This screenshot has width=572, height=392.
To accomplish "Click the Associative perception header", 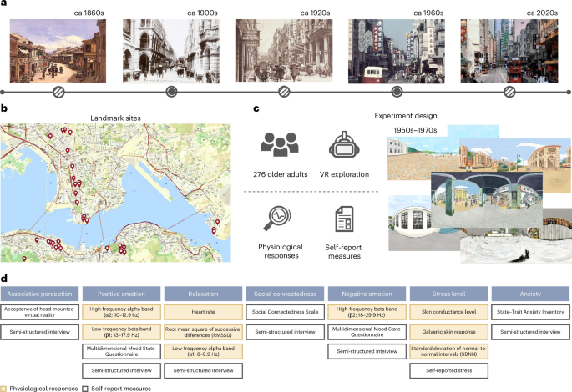I will click(x=39, y=294).
